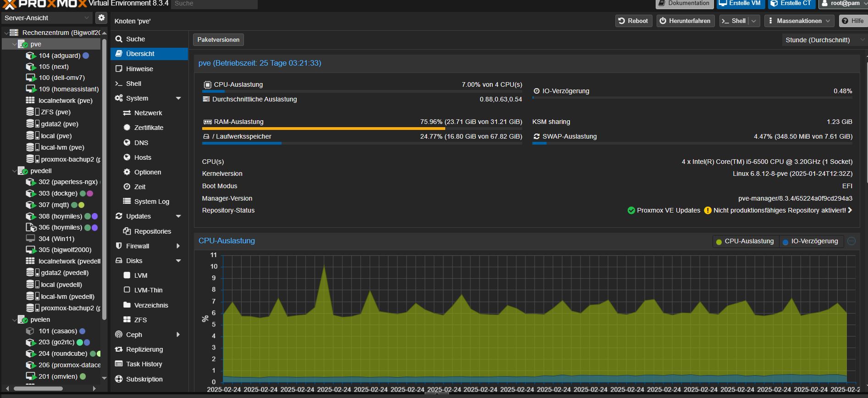This screenshot has width=868, height=398.
Task: Click the Subskription icon
Action: [x=119, y=379]
